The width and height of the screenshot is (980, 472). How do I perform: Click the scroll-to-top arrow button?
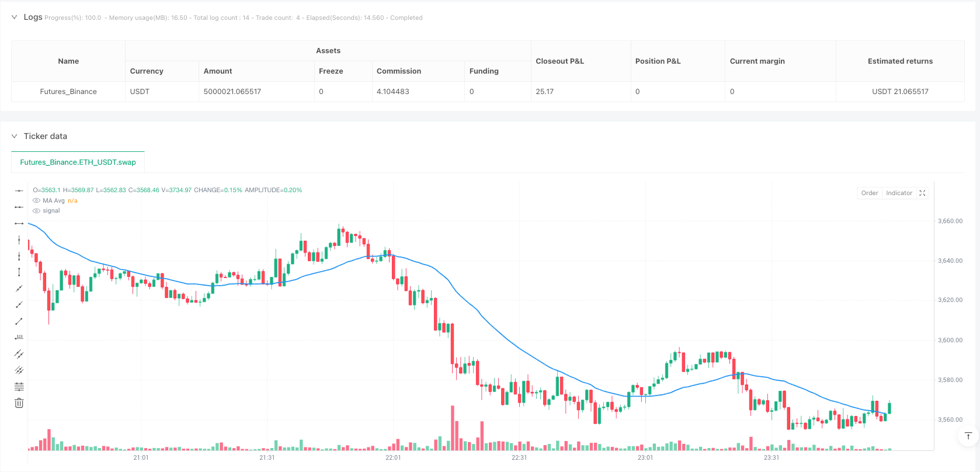tap(968, 436)
